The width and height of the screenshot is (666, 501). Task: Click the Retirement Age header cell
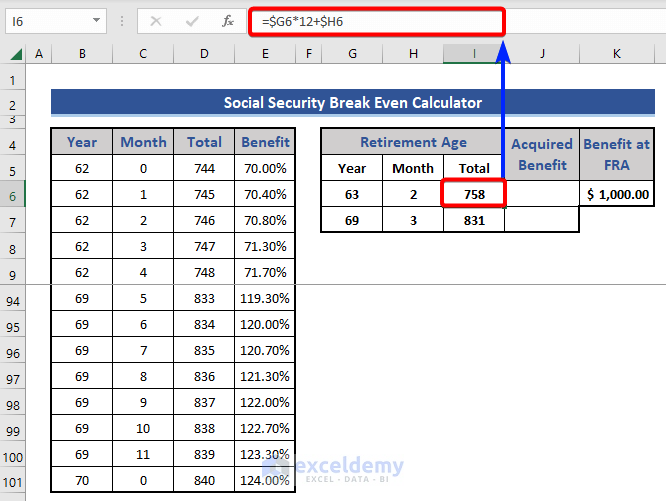tap(413, 142)
